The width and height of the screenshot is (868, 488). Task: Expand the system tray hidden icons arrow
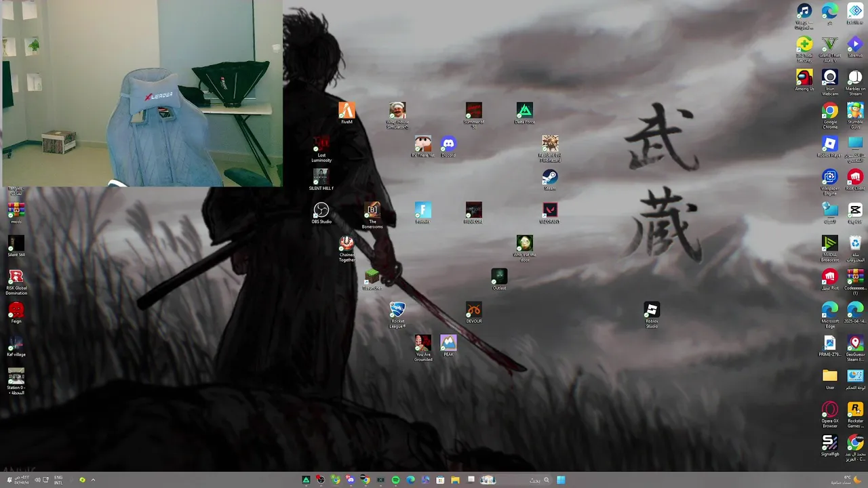click(93, 480)
